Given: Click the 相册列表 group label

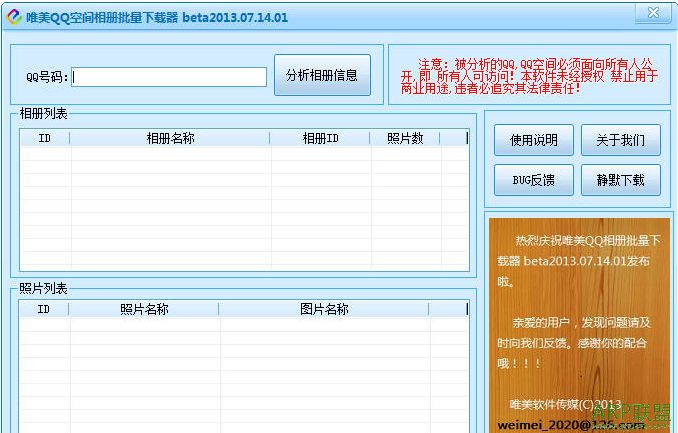Looking at the screenshot, I should [x=44, y=114].
